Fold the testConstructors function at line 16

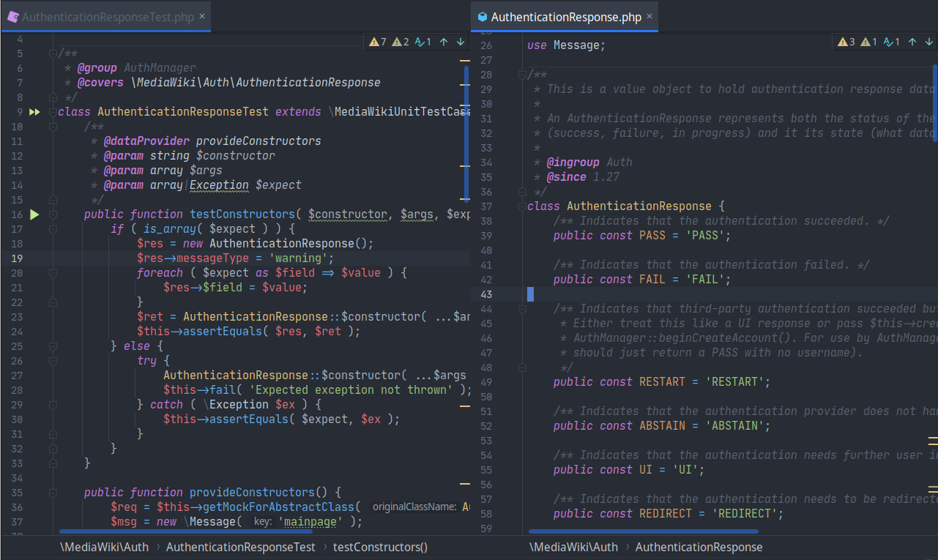point(53,214)
